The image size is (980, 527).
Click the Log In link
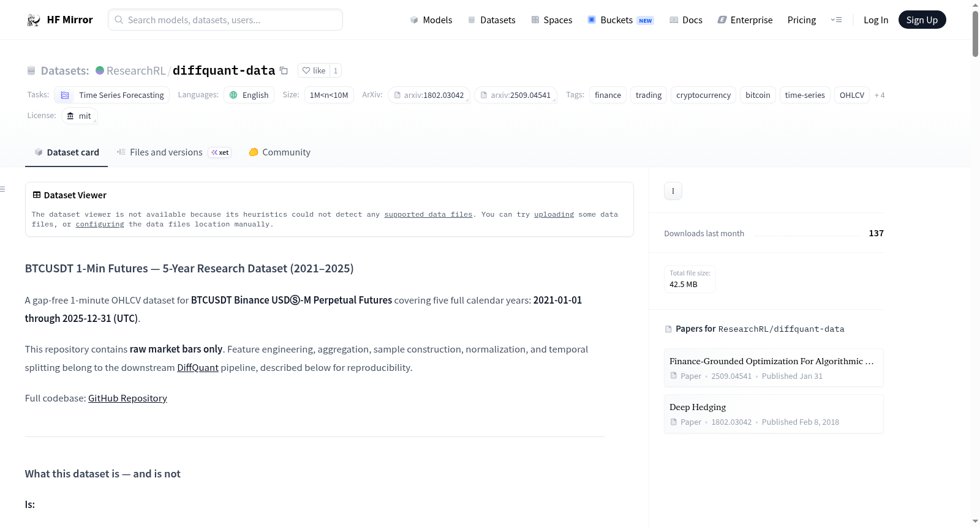[x=876, y=20]
